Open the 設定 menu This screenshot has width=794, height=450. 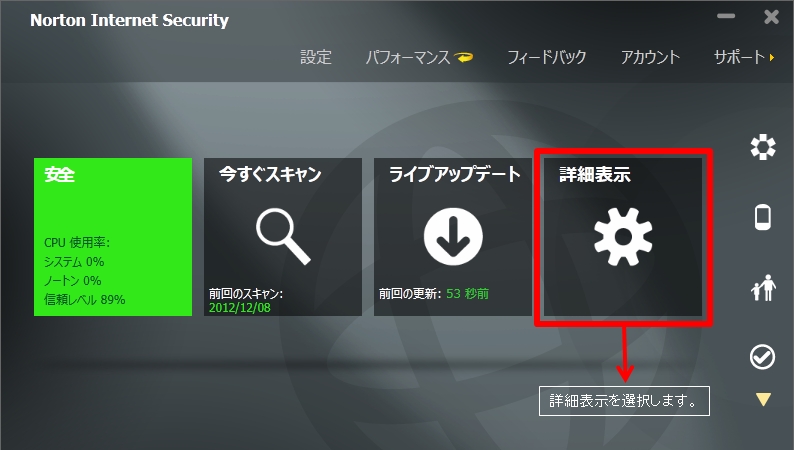point(316,57)
